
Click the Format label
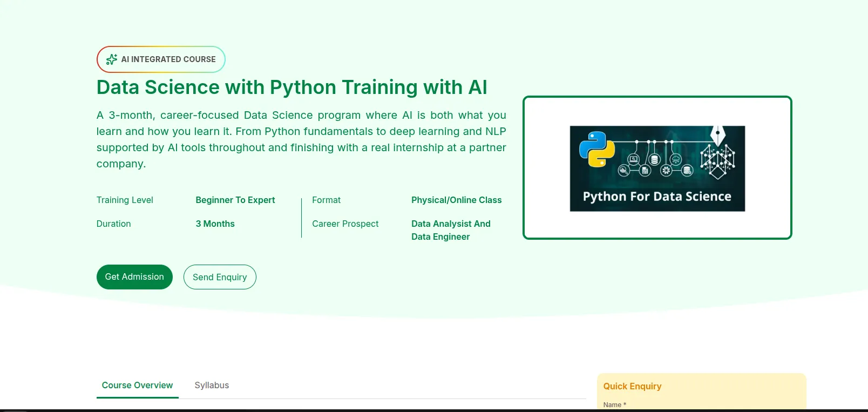tap(327, 200)
